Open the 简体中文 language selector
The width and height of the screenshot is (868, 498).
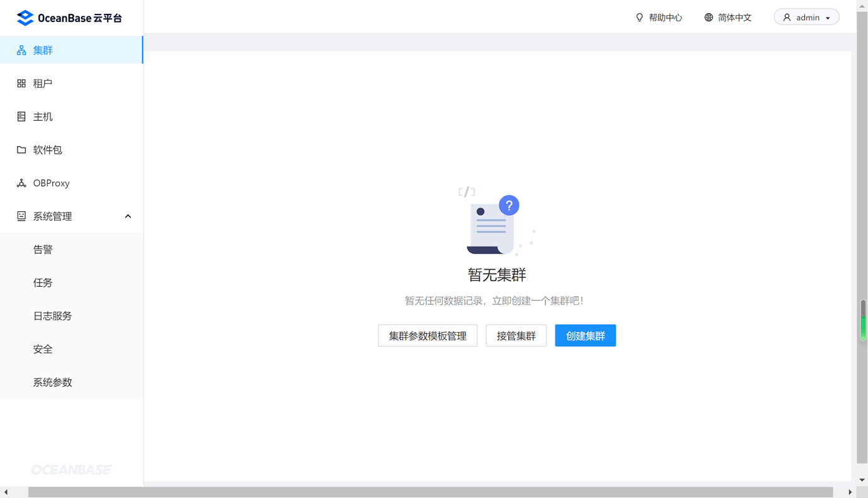[735, 17]
